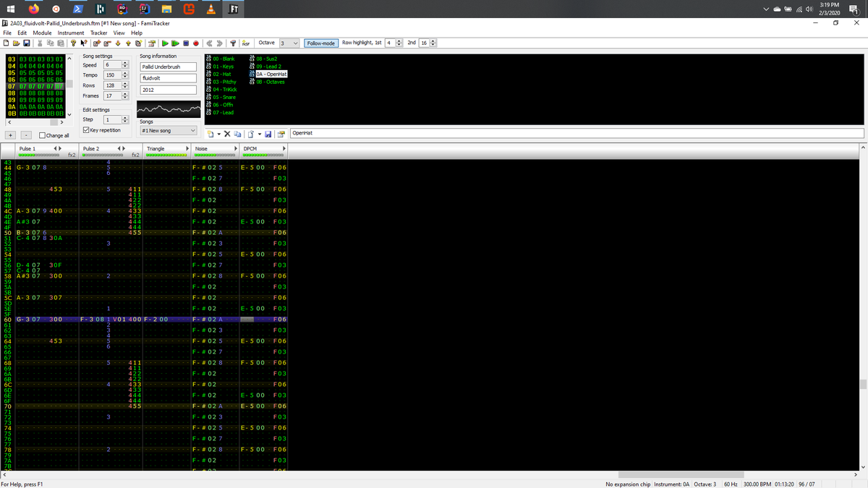This screenshot has height=488, width=868.
Task: Edit instrument icon beside name field
Action: point(281,134)
